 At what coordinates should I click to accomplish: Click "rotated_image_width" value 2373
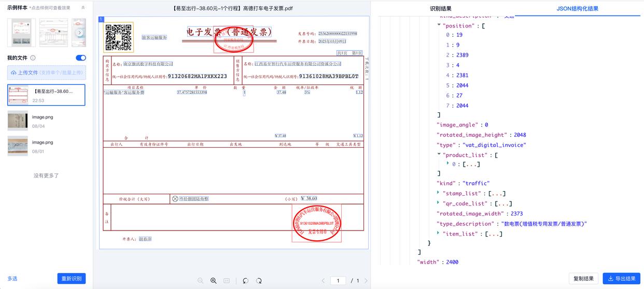[516, 213]
